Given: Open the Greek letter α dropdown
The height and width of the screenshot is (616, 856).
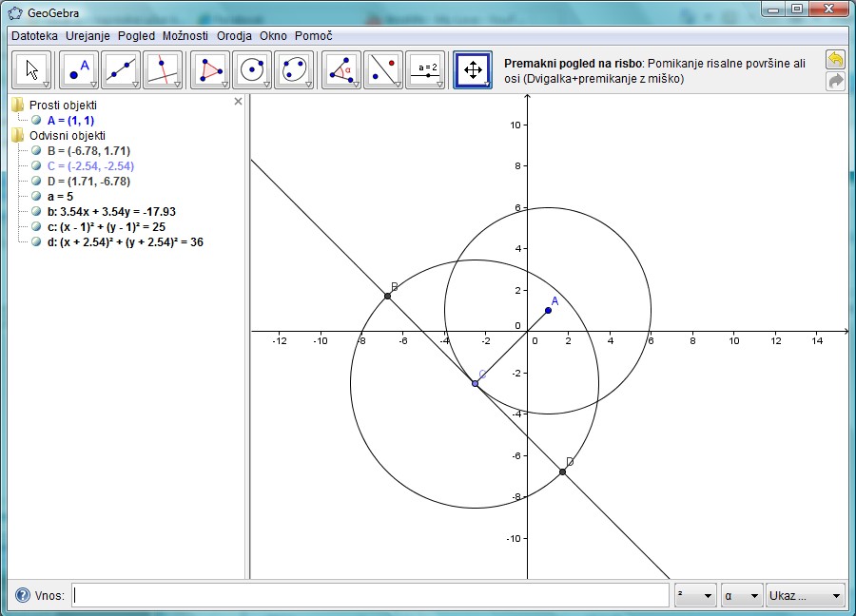Looking at the screenshot, I should 742,595.
